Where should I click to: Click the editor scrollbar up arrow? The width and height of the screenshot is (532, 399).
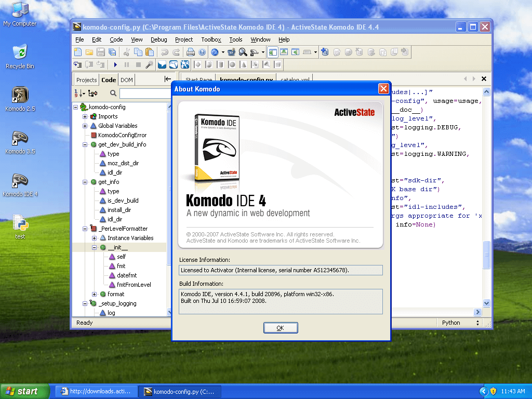tap(486, 91)
